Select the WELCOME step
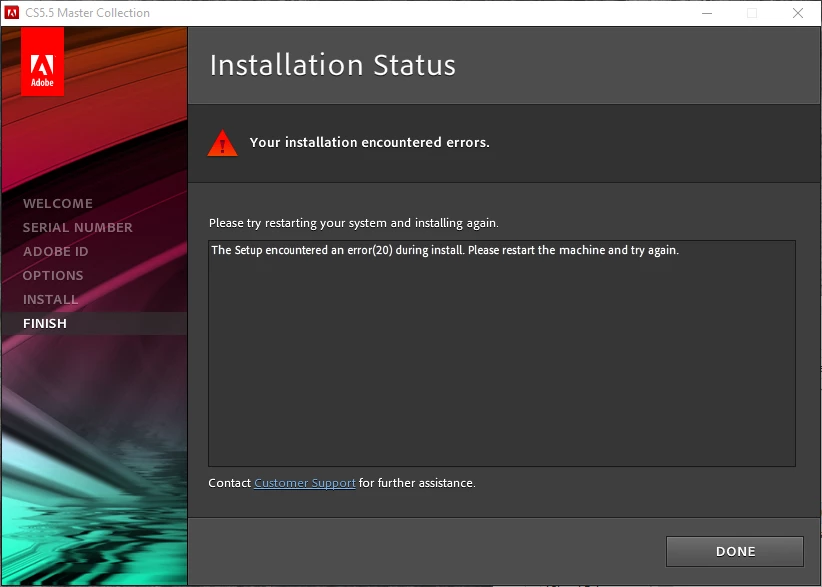The image size is (822, 587). pyautogui.click(x=58, y=203)
